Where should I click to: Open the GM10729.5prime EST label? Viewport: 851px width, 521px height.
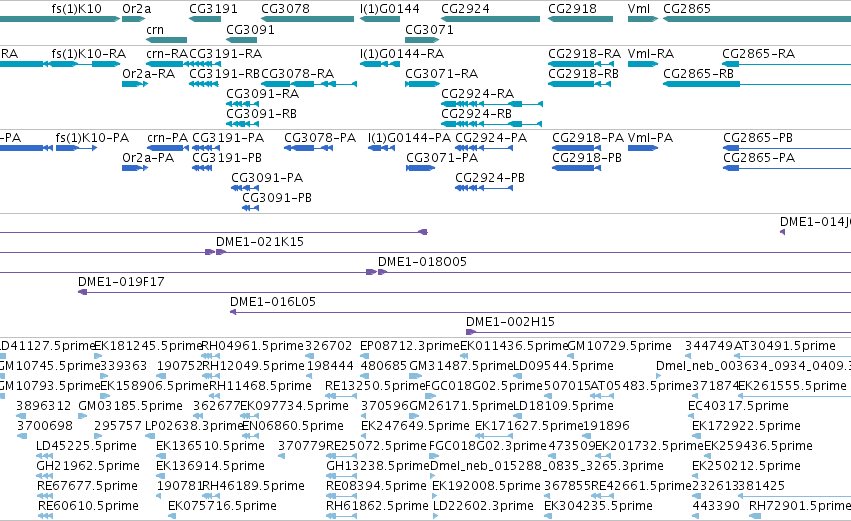point(620,346)
